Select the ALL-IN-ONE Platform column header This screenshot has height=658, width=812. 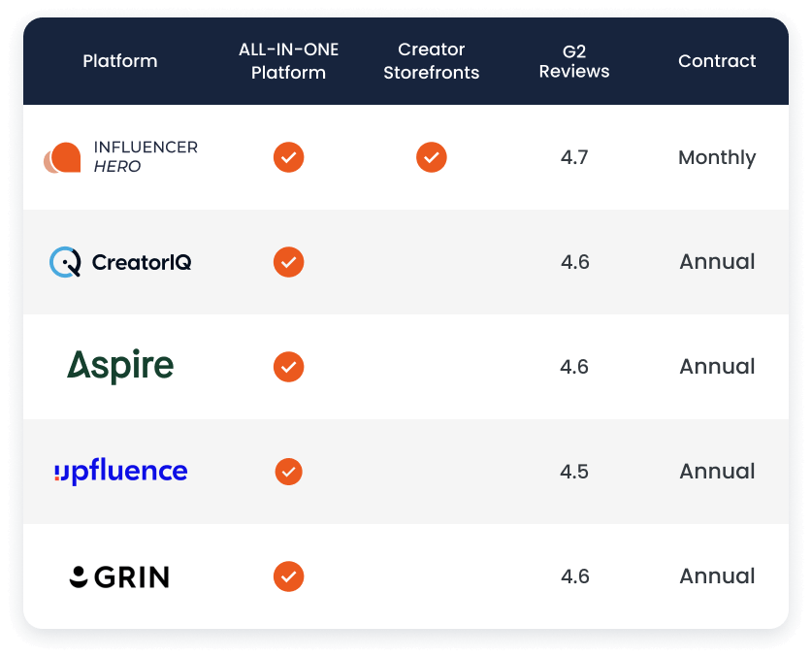(288, 61)
